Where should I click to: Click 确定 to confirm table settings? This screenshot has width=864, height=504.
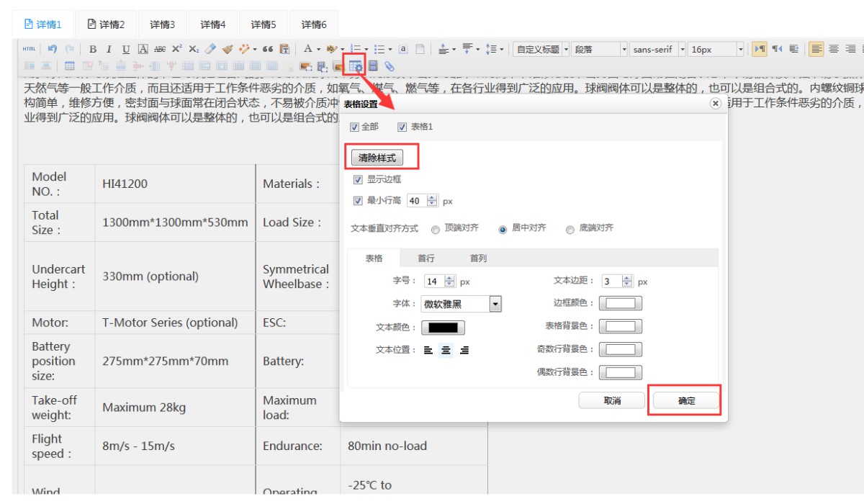(686, 401)
